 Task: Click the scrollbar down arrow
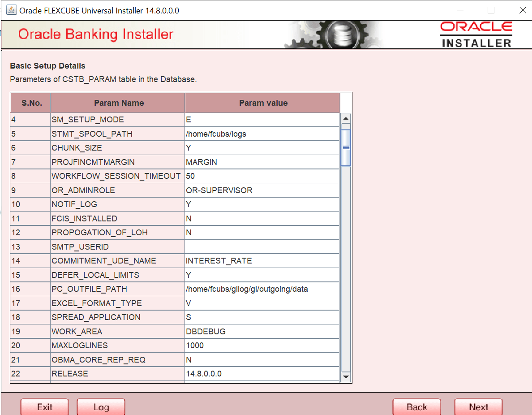pyautogui.click(x=346, y=376)
